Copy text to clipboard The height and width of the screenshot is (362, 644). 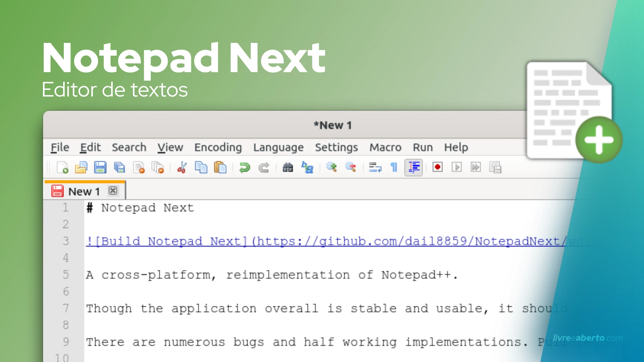coord(201,168)
